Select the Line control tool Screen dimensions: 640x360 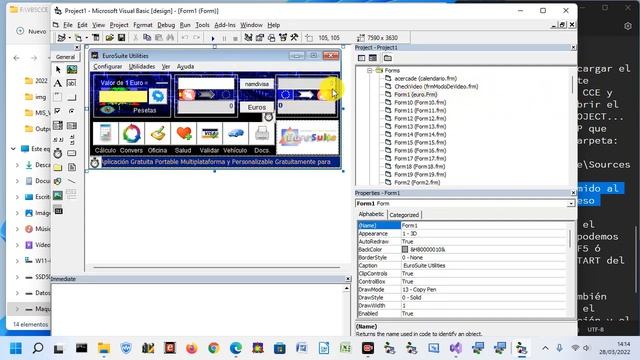click(72, 181)
